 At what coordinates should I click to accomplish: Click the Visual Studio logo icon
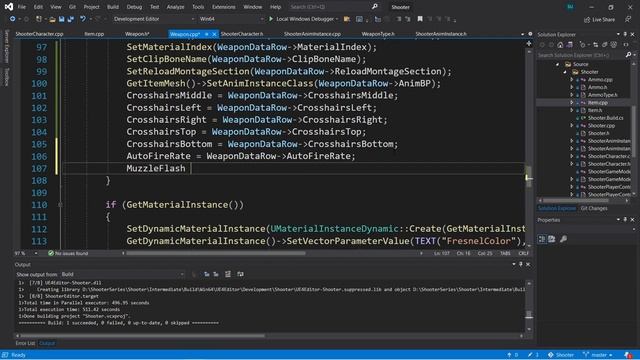(x=9, y=7)
